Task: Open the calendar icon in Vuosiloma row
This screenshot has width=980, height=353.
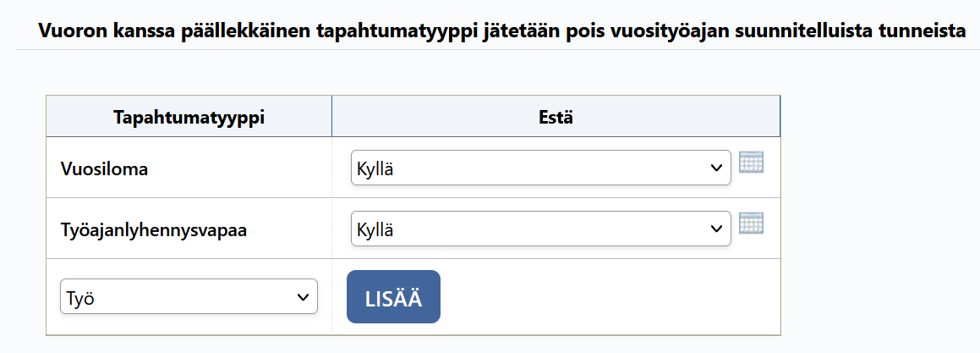Action: click(751, 162)
